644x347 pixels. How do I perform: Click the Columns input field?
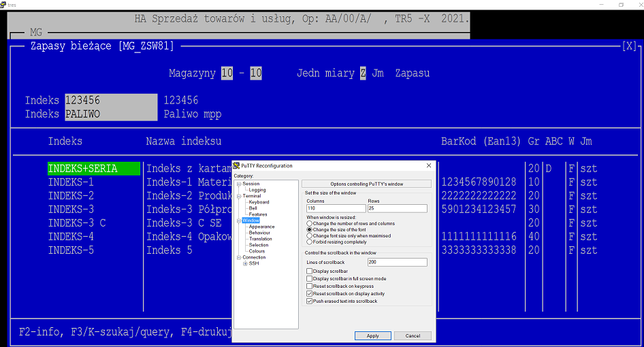pos(336,209)
